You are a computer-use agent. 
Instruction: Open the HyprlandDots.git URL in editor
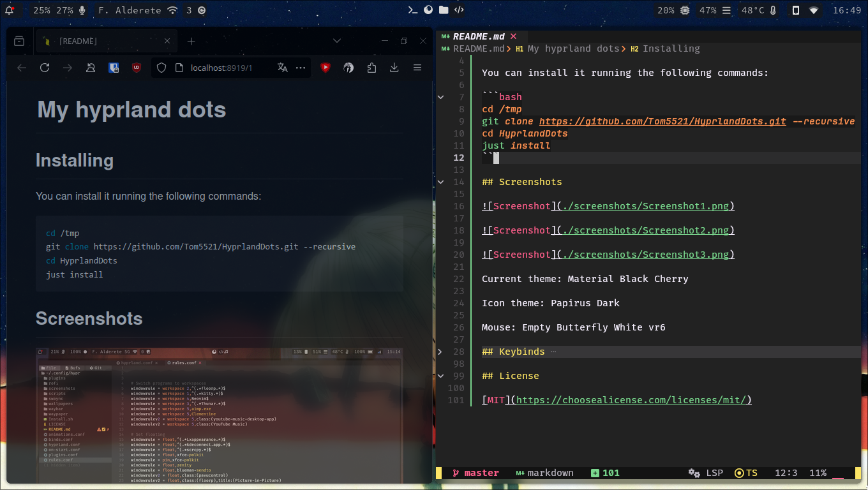(662, 121)
